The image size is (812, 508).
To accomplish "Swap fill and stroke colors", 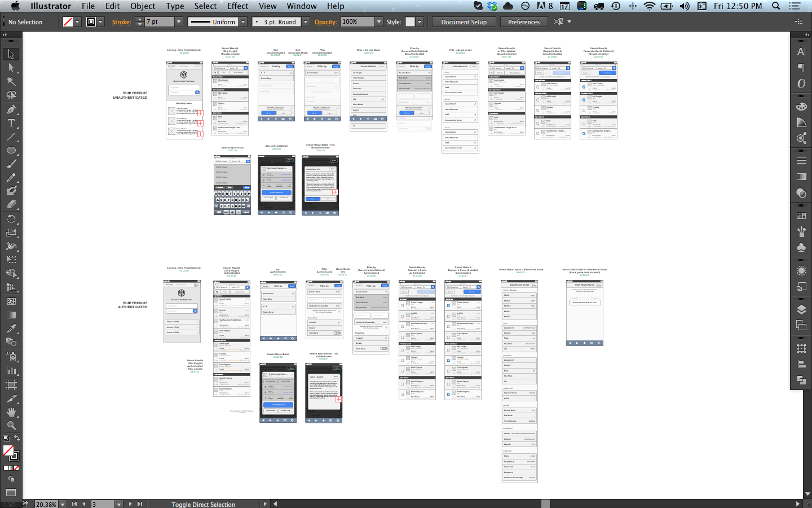I will tap(17, 438).
